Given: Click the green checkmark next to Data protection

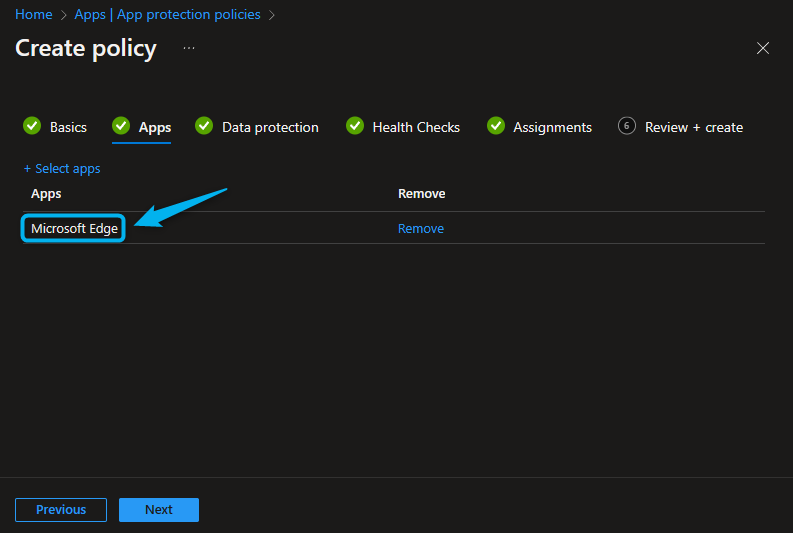Looking at the screenshot, I should (204, 126).
